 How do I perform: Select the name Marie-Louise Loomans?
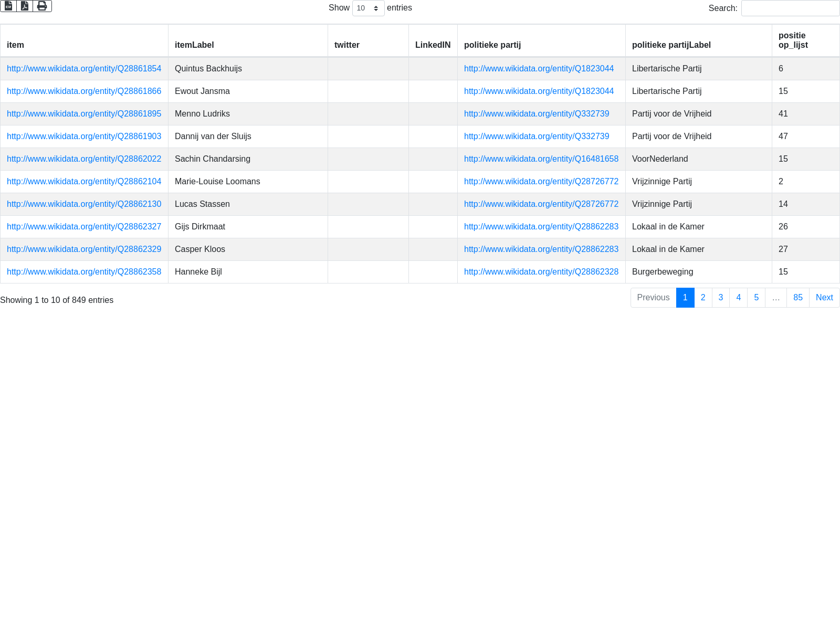click(217, 182)
